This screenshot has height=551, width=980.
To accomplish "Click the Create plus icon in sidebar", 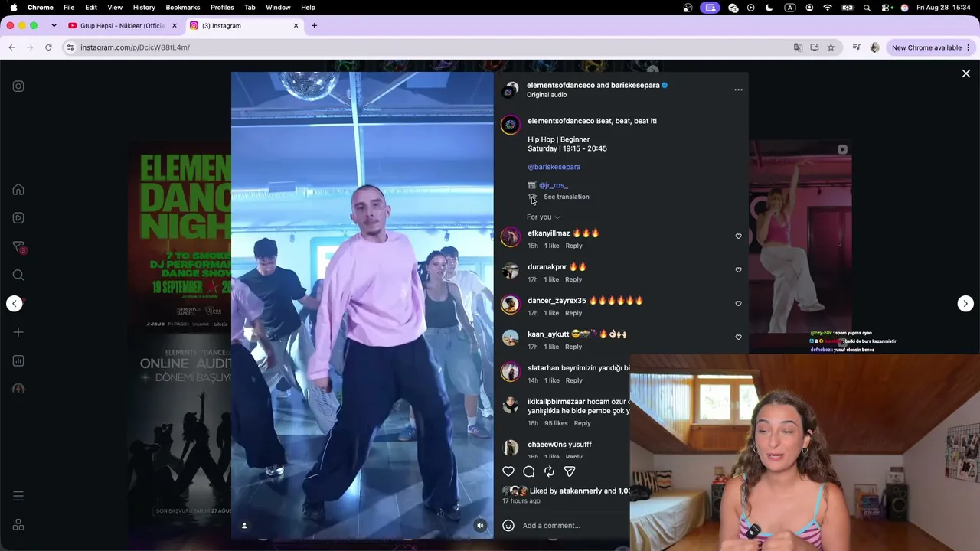I will coord(18,332).
